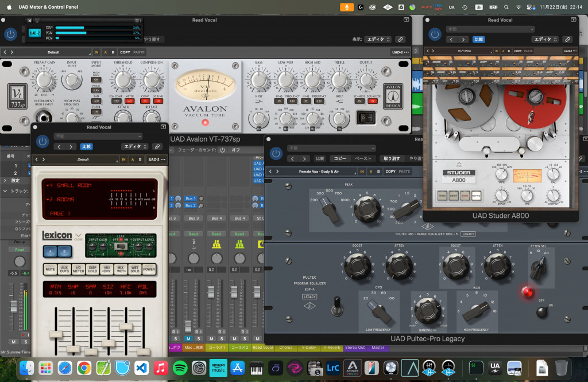This screenshot has height=382, width=588.
Task: Toggle the Lexicon MUTE button
Action: point(51,270)
